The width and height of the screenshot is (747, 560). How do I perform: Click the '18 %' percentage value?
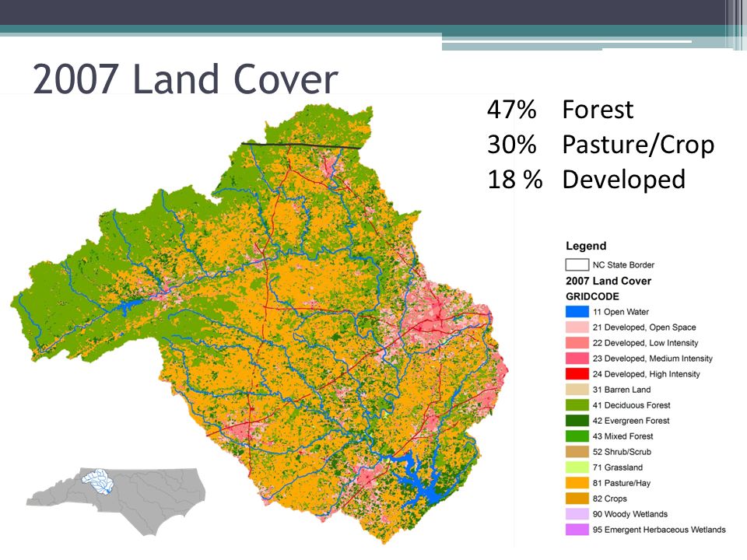[x=515, y=180]
